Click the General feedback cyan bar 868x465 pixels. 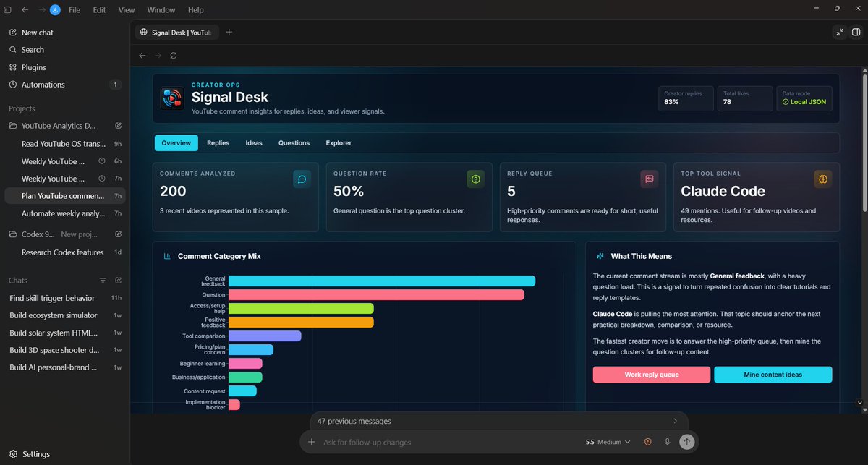click(382, 281)
